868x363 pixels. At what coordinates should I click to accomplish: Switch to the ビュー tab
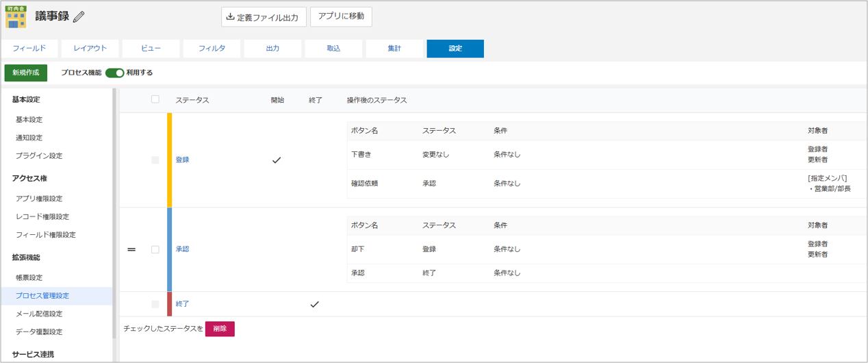pos(151,49)
